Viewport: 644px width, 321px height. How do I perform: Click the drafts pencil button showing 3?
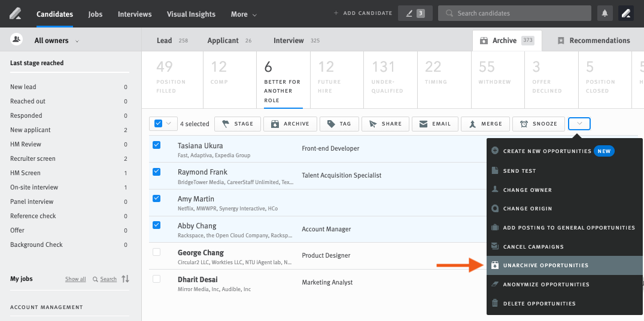[415, 13]
